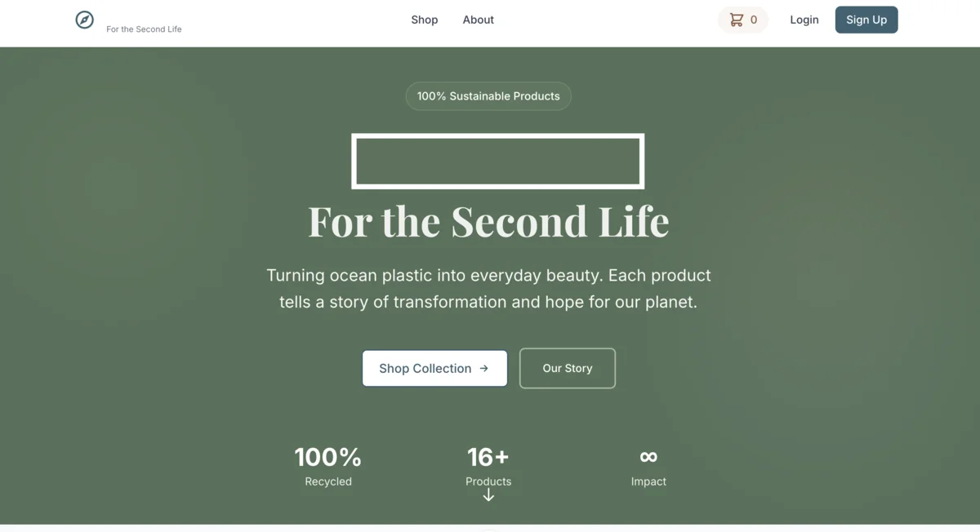
Task: Click the 16+ Products statistic
Action: click(488, 467)
